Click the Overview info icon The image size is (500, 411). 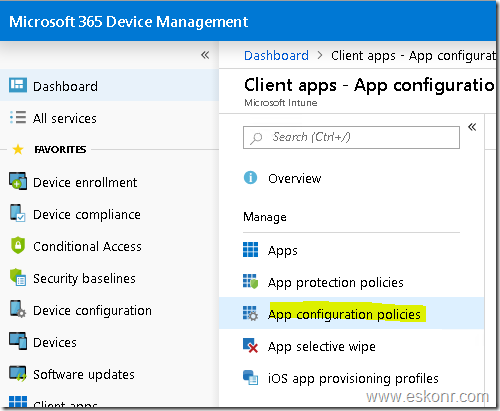pyautogui.click(x=250, y=178)
